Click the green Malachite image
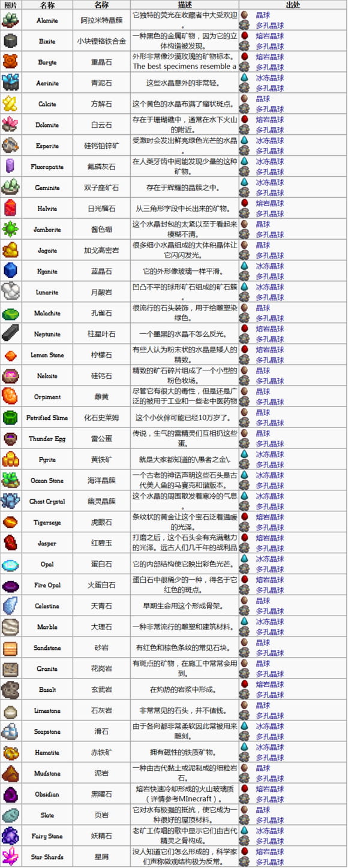Viewport: 348px width, 868px height. click(10, 313)
